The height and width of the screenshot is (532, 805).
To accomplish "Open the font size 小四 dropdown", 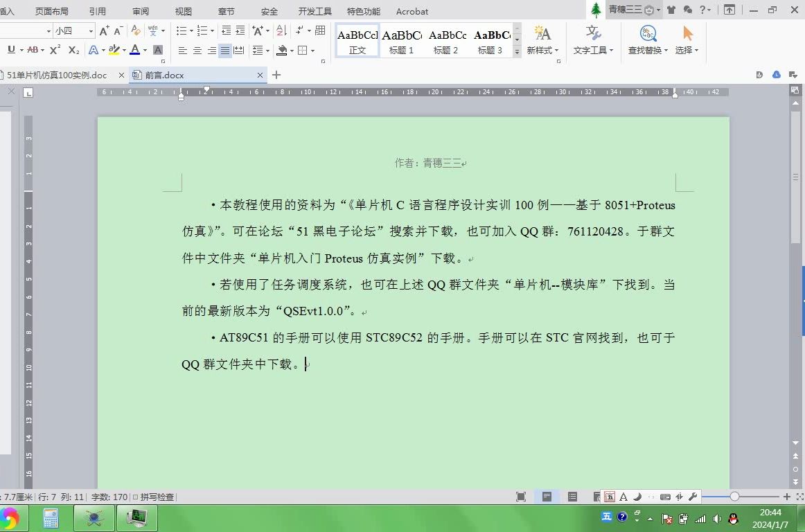I will click(91, 31).
